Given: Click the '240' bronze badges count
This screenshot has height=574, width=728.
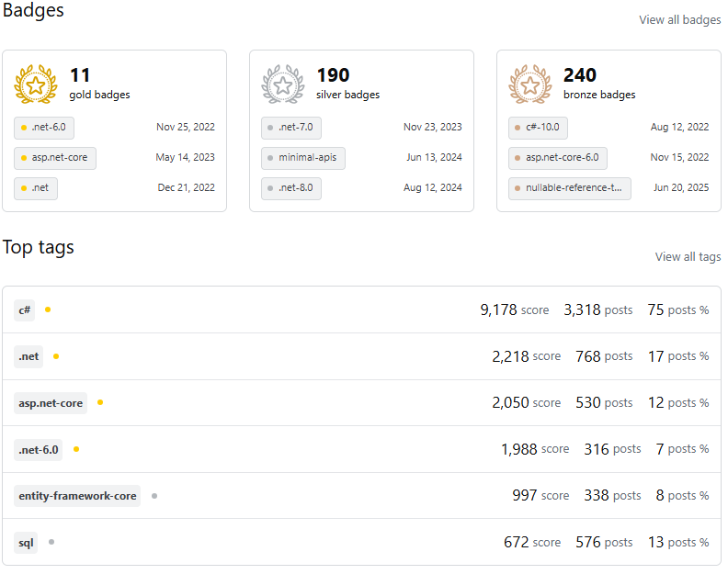Looking at the screenshot, I should pos(580,75).
